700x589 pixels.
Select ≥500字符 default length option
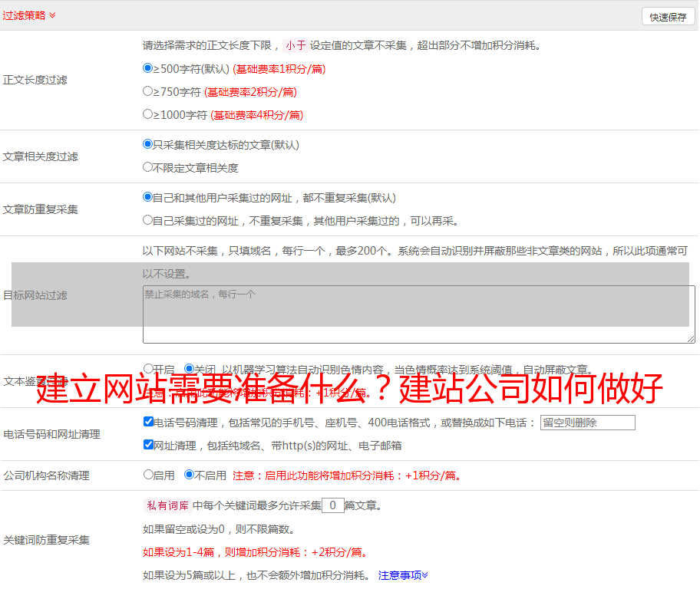click(148, 68)
